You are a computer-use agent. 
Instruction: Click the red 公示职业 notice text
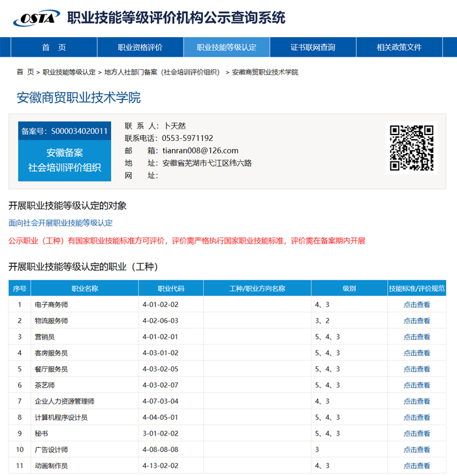pyautogui.click(x=187, y=241)
